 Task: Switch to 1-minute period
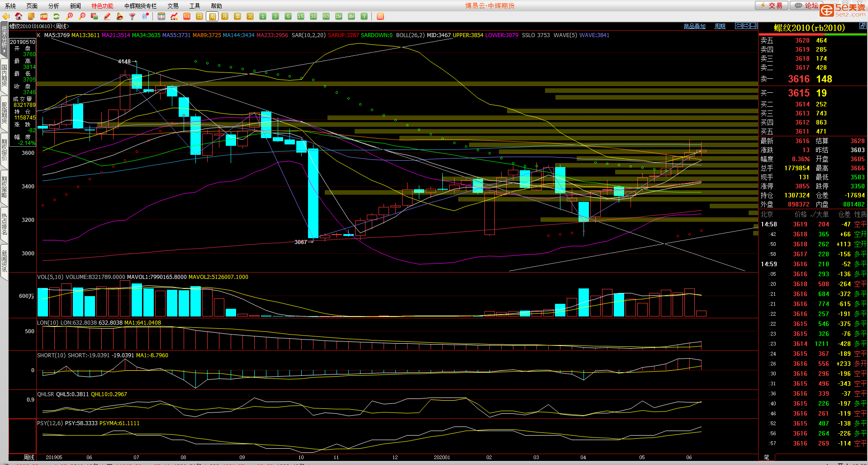[x=263, y=16]
